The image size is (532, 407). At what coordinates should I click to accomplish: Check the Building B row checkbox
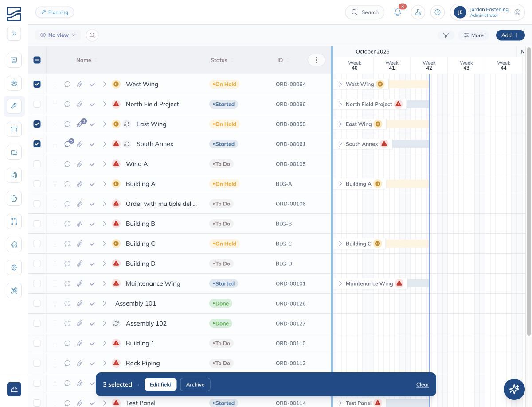click(37, 224)
